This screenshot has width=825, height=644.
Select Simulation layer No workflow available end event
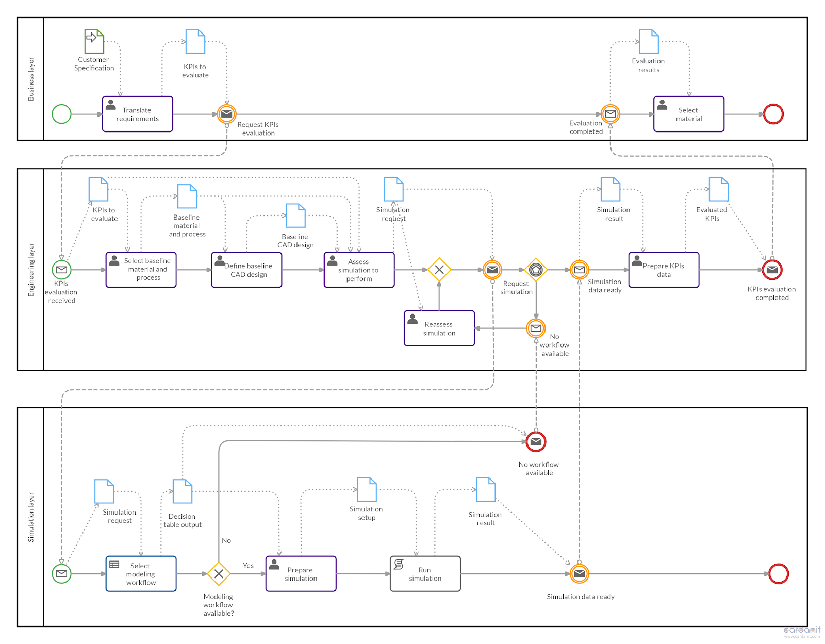[536, 442]
